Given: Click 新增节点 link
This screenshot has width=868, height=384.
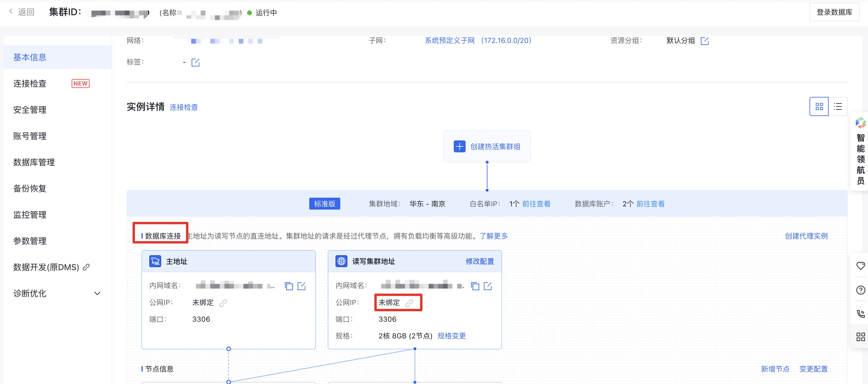Looking at the screenshot, I should point(775,369).
